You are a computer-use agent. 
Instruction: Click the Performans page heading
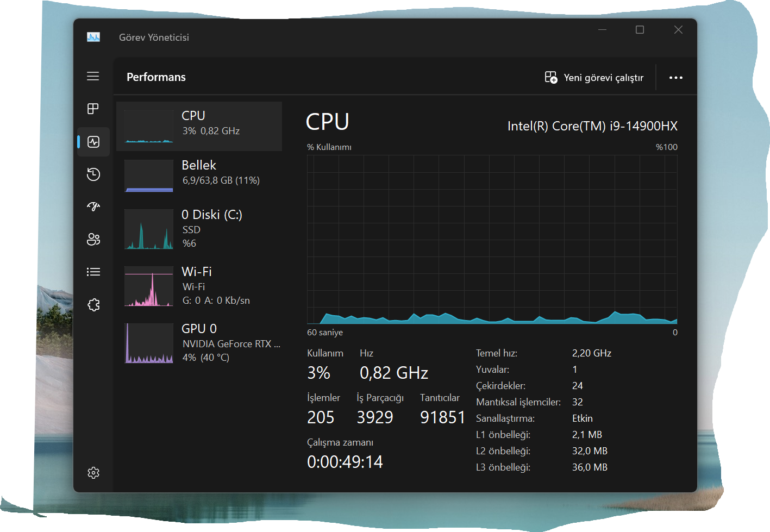tap(156, 77)
